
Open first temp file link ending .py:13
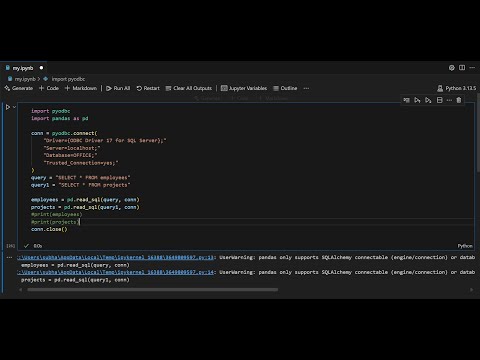115,257
